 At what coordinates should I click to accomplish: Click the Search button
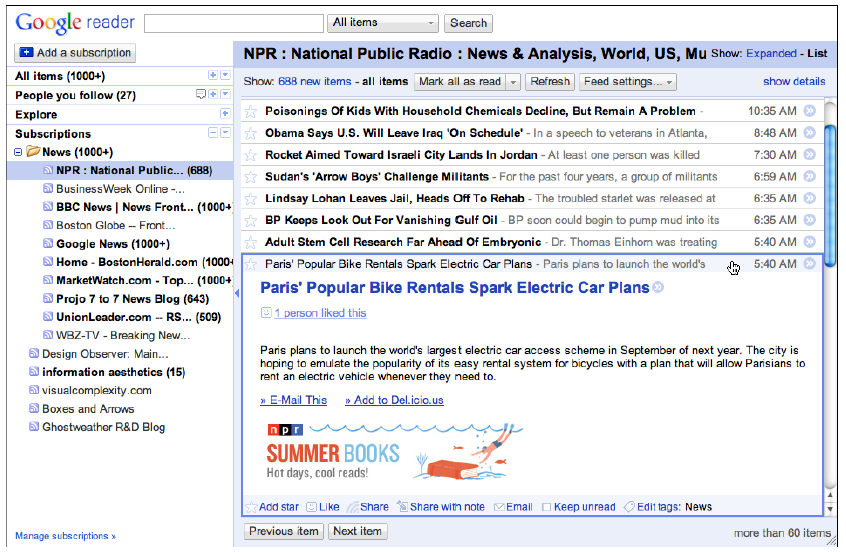468,23
